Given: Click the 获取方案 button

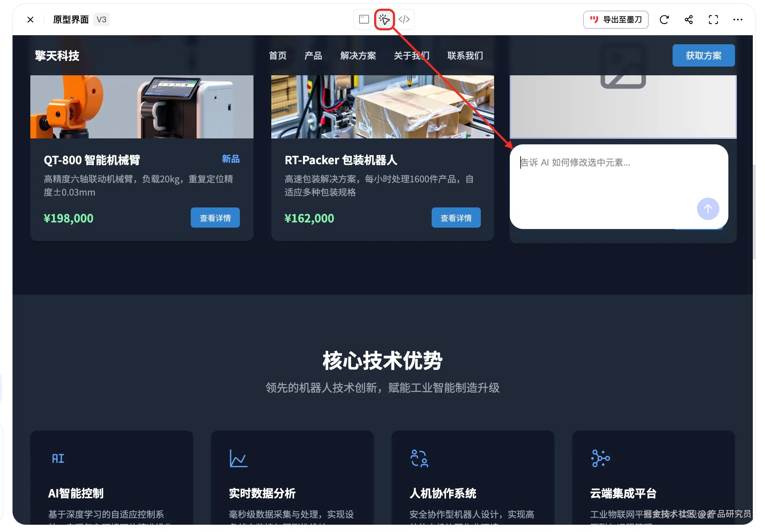Looking at the screenshot, I should pos(703,56).
